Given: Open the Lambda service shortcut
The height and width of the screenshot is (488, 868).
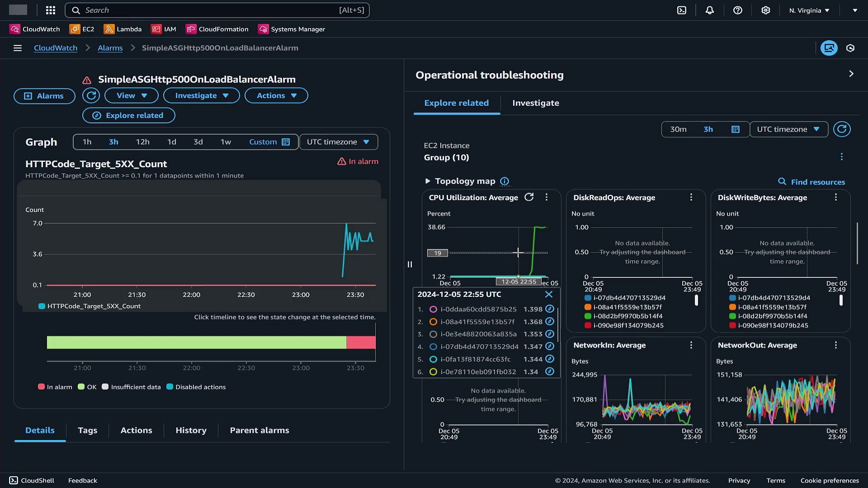Looking at the screenshot, I should point(123,29).
